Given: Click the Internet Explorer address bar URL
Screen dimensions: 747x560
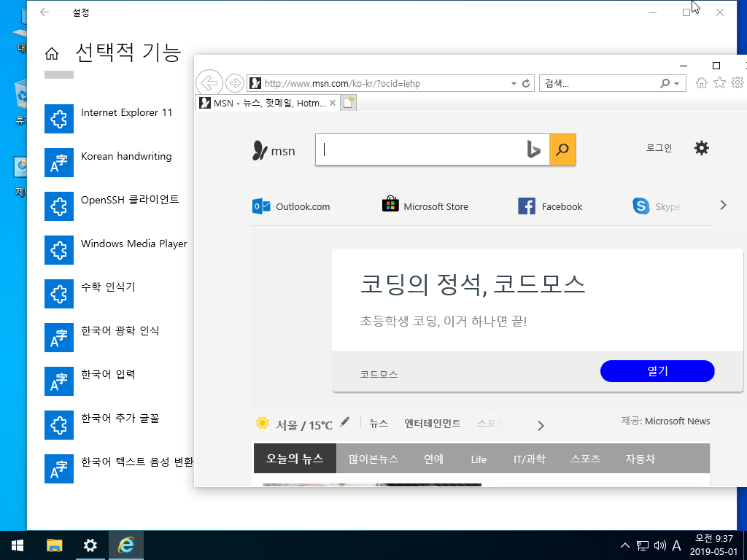Looking at the screenshot, I should click(x=342, y=83).
